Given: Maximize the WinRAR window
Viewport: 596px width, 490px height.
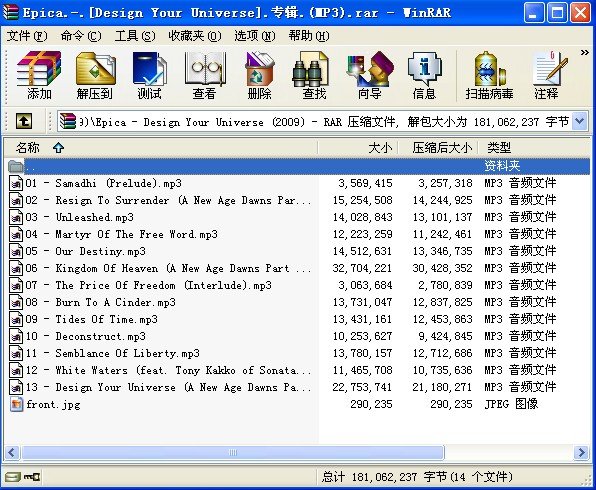Looking at the screenshot, I should click(x=557, y=13).
